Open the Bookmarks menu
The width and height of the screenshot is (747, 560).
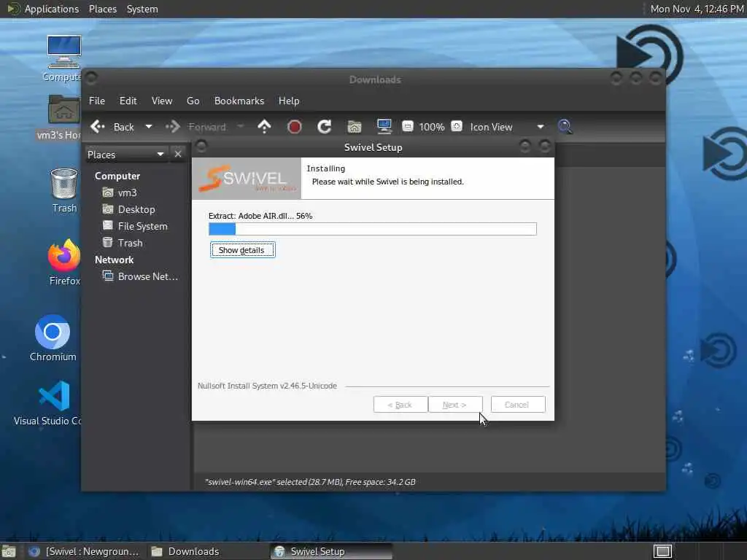click(239, 101)
